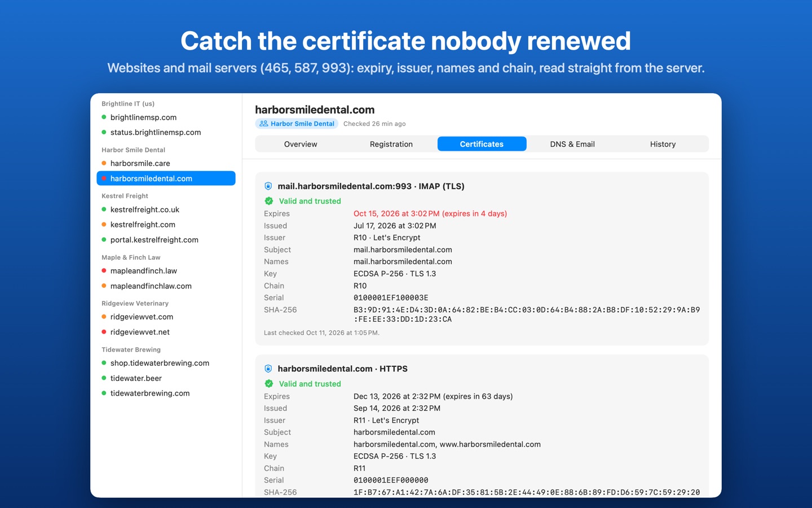812x508 pixels.
Task: Click the serial value 0100001EF100003E
Action: [x=391, y=297]
